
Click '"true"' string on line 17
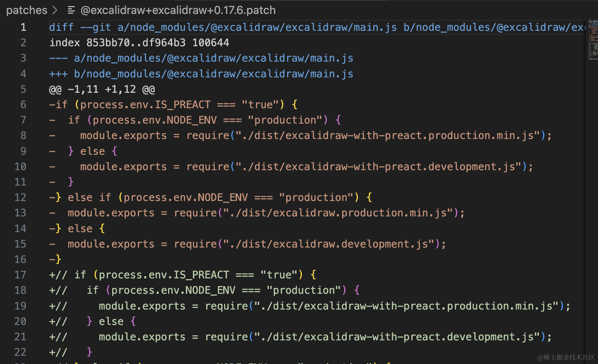point(279,275)
